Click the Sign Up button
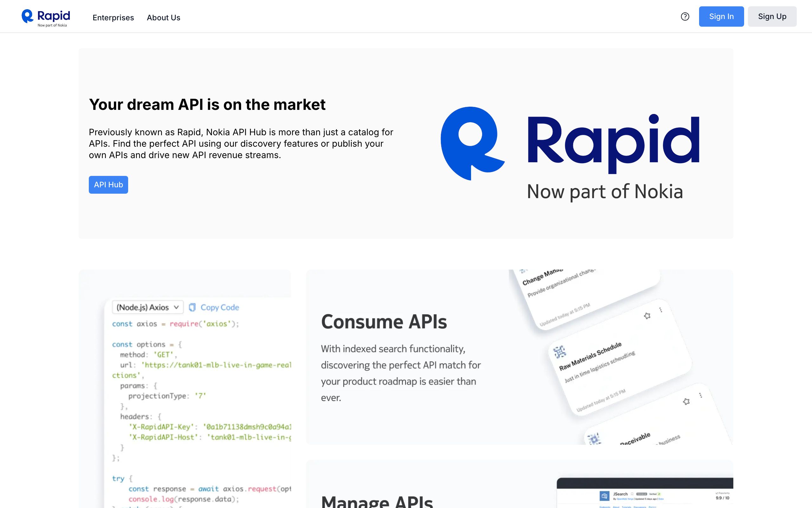The width and height of the screenshot is (812, 508). click(x=772, y=17)
